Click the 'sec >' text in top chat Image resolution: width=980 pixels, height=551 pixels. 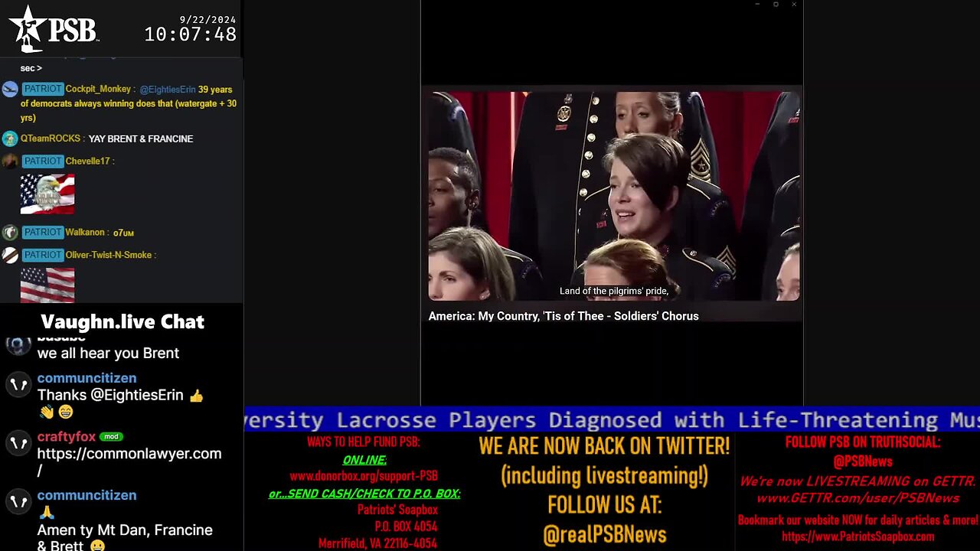coord(31,68)
